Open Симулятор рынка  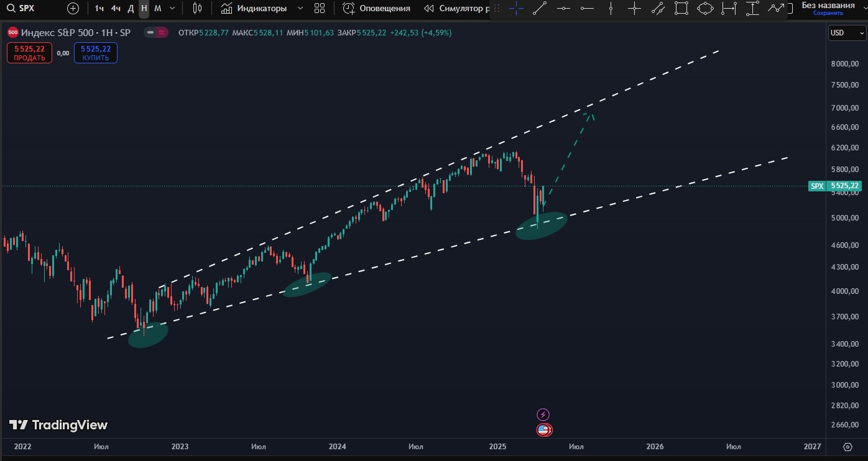458,8
